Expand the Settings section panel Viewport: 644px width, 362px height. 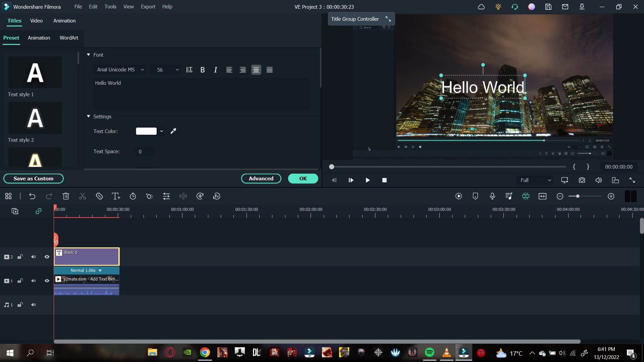tap(88, 116)
